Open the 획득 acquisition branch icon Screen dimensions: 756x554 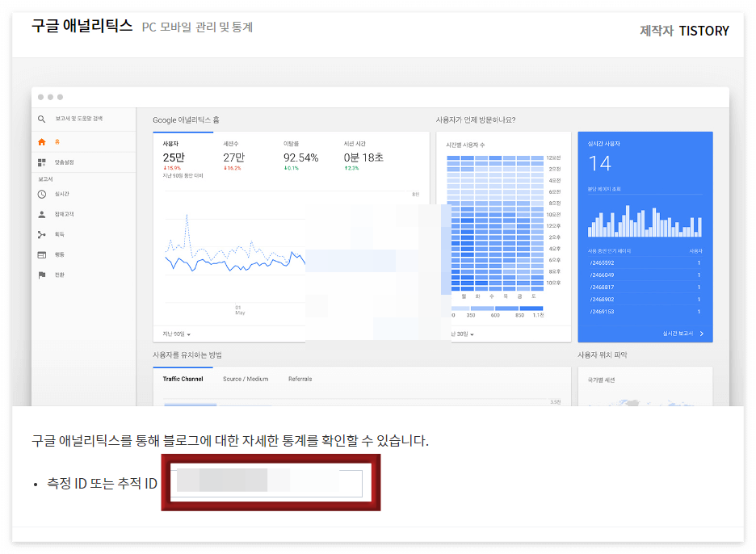coord(42,235)
